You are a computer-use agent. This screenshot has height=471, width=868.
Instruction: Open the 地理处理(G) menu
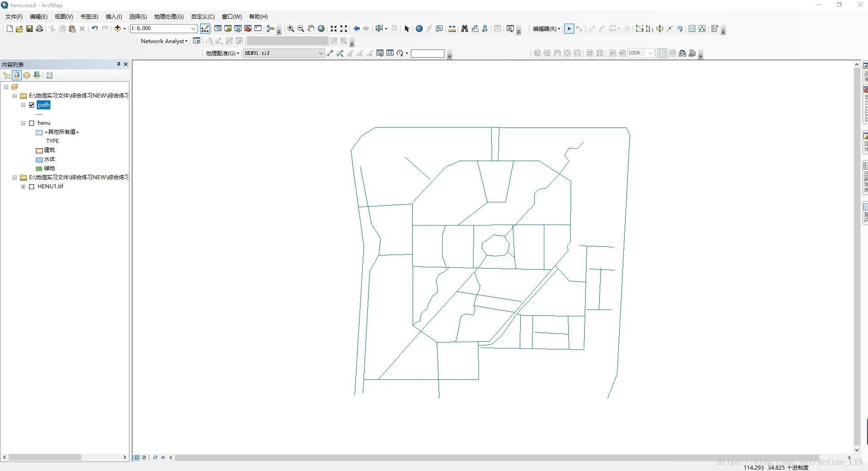pyautogui.click(x=169, y=16)
